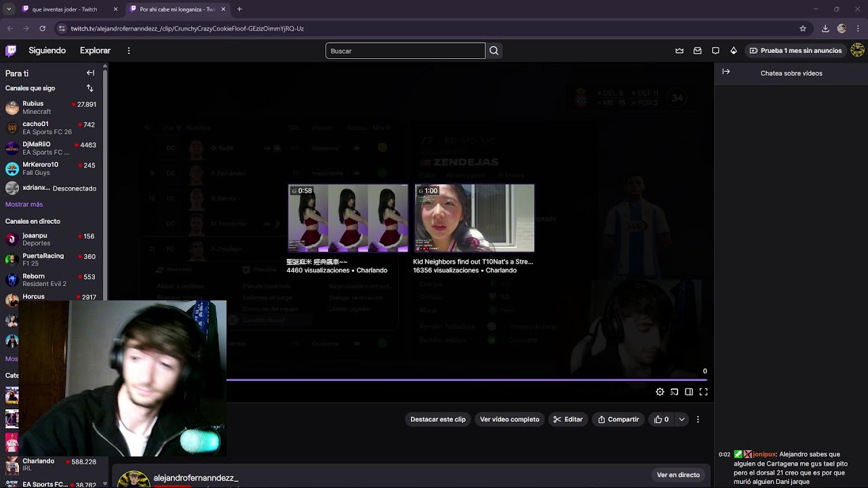Open the inbox envelope icon
The width and height of the screenshot is (868, 488).
(x=697, y=51)
